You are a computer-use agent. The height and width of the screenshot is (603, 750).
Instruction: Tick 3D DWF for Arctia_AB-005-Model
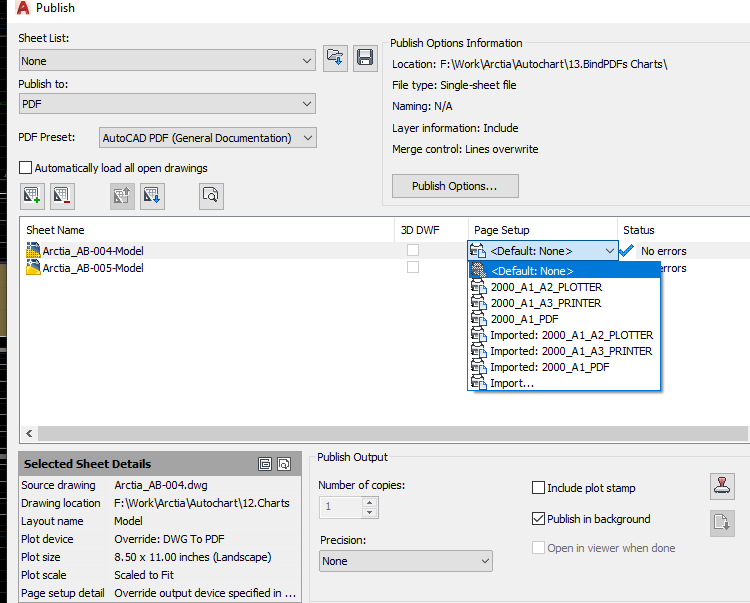pyautogui.click(x=413, y=267)
